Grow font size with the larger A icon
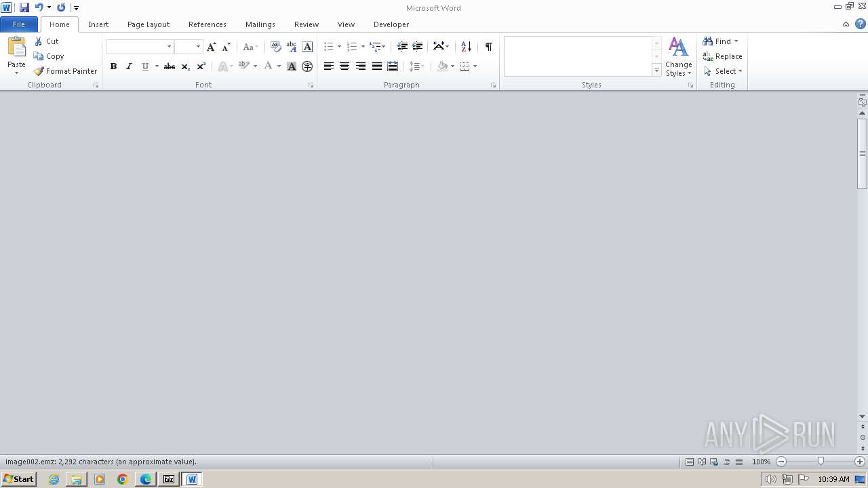 tap(212, 47)
